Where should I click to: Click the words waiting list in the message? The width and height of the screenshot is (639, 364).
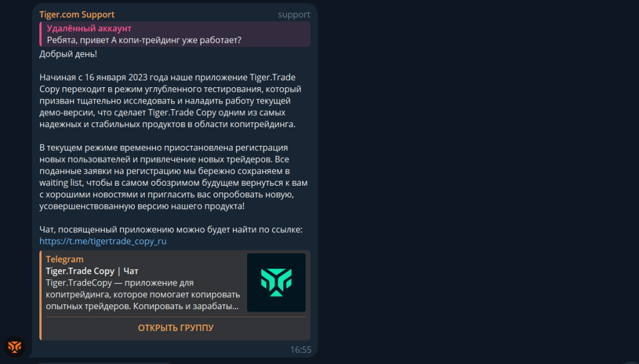pyautogui.click(x=61, y=183)
